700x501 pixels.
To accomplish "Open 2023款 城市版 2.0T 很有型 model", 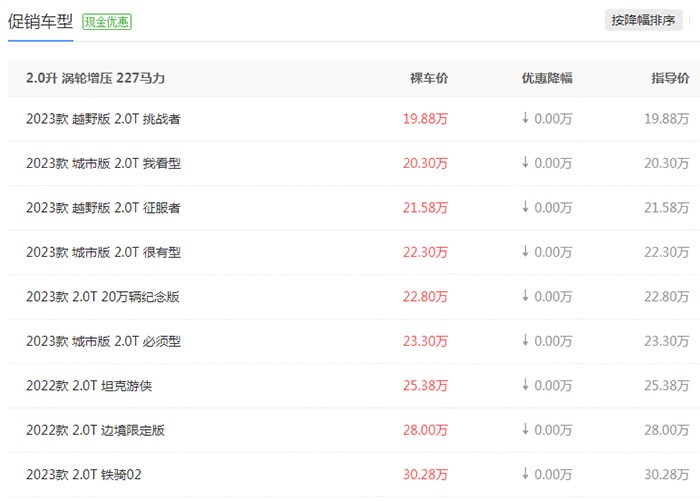I will 103,252.
